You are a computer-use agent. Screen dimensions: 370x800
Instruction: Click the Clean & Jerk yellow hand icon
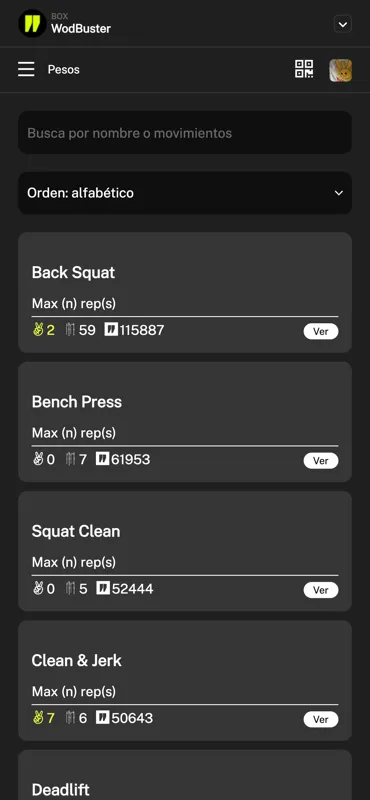click(38, 718)
